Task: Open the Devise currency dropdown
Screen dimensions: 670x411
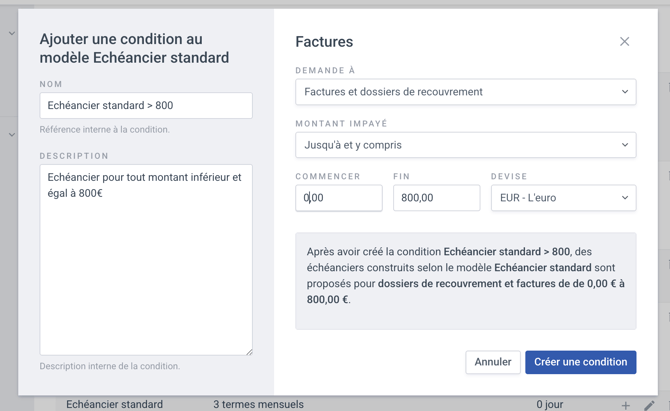Action: (563, 198)
